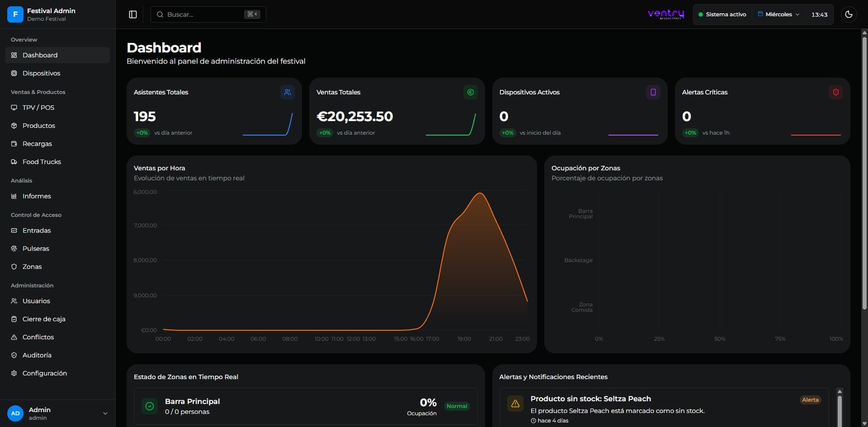This screenshot has height=427, width=868.
Task: Click the Sistema activo status indicator
Action: [722, 14]
